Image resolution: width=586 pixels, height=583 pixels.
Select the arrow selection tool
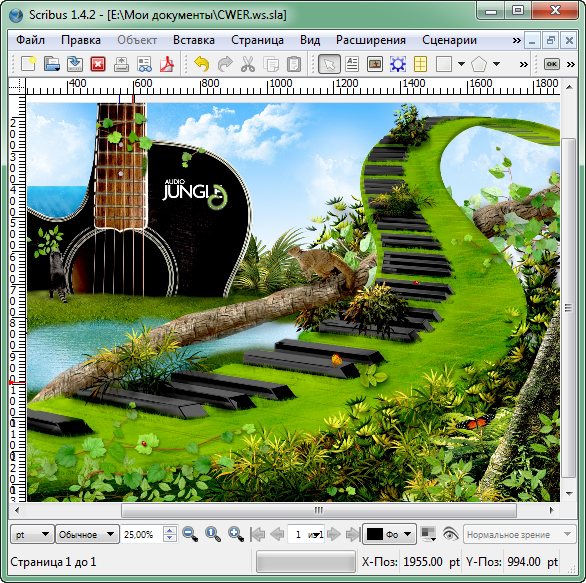coord(329,64)
